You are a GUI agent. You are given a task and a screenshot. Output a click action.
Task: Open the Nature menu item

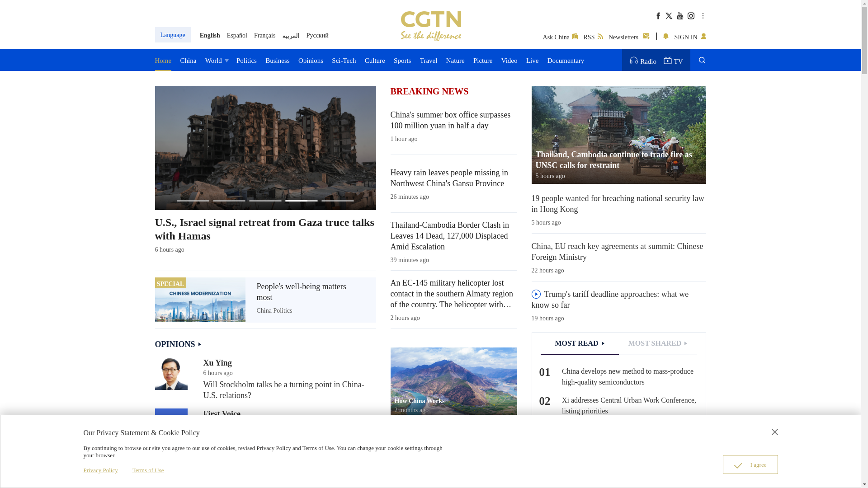click(455, 61)
